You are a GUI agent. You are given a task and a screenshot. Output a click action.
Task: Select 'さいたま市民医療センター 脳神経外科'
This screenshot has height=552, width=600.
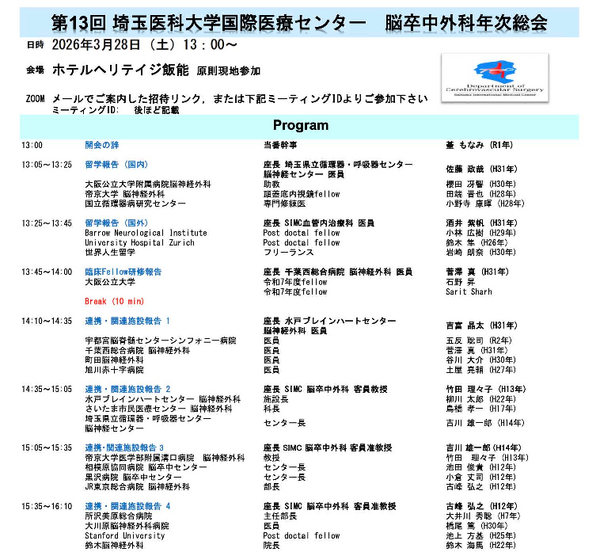[158, 409]
